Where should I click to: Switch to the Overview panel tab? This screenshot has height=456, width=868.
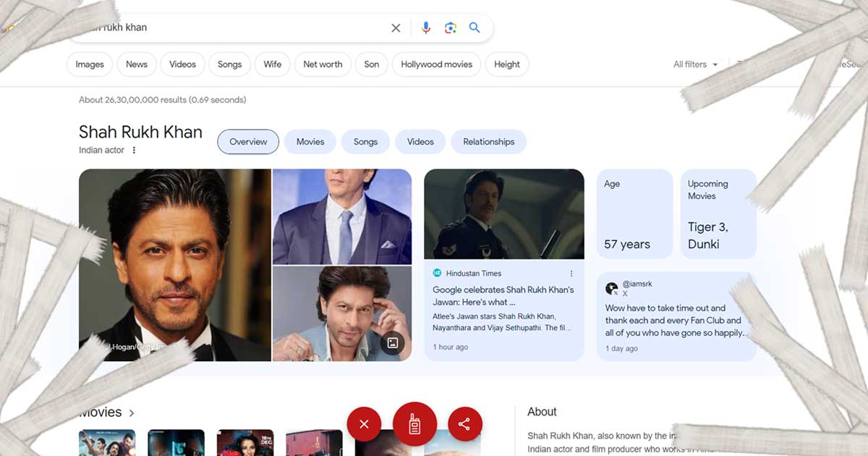(x=248, y=142)
